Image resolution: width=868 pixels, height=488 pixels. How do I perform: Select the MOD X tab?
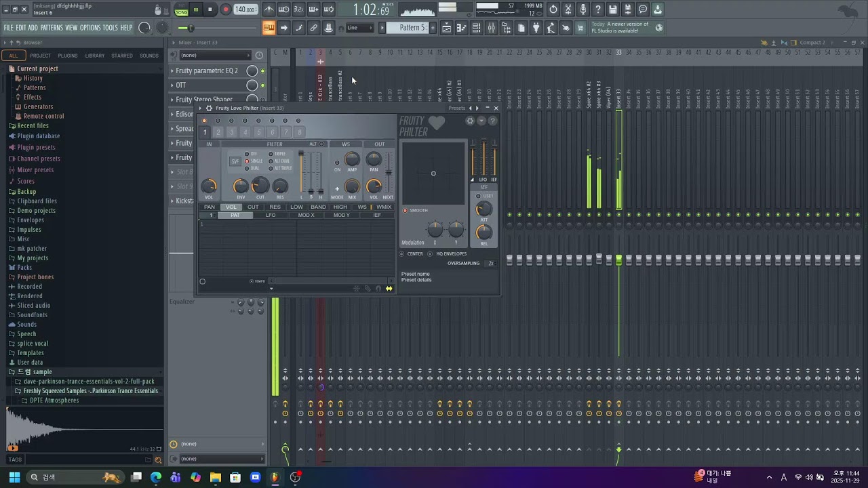tap(307, 216)
